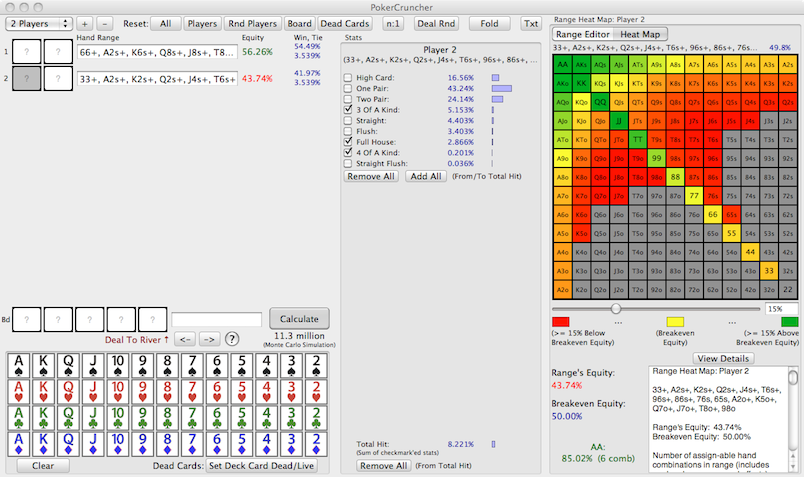Toggle the High Card checkbox

pyautogui.click(x=348, y=77)
